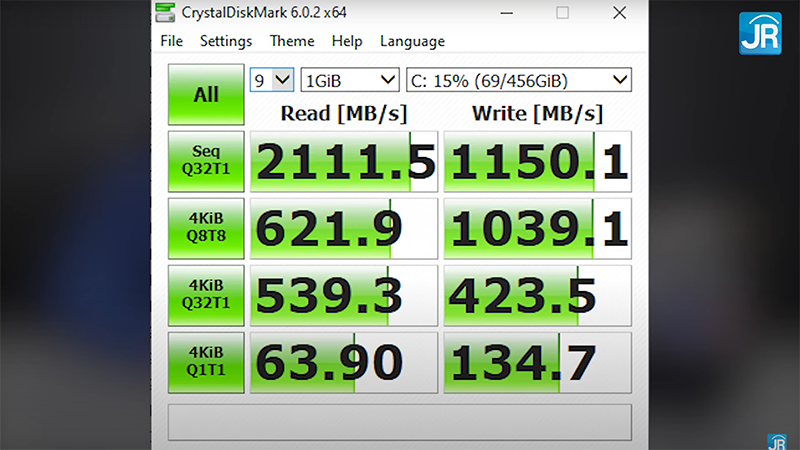800x450 pixels.
Task: Open the File menu
Action: (171, 41)
